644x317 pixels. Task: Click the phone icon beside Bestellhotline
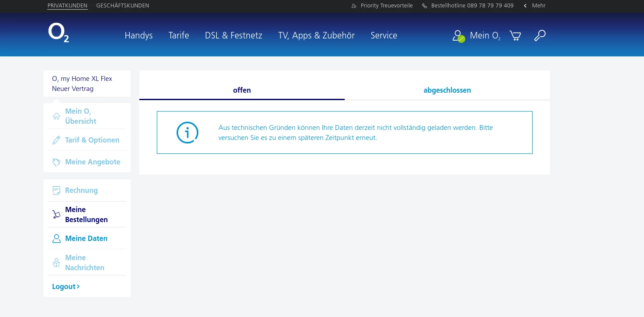[x=424, y=6]
